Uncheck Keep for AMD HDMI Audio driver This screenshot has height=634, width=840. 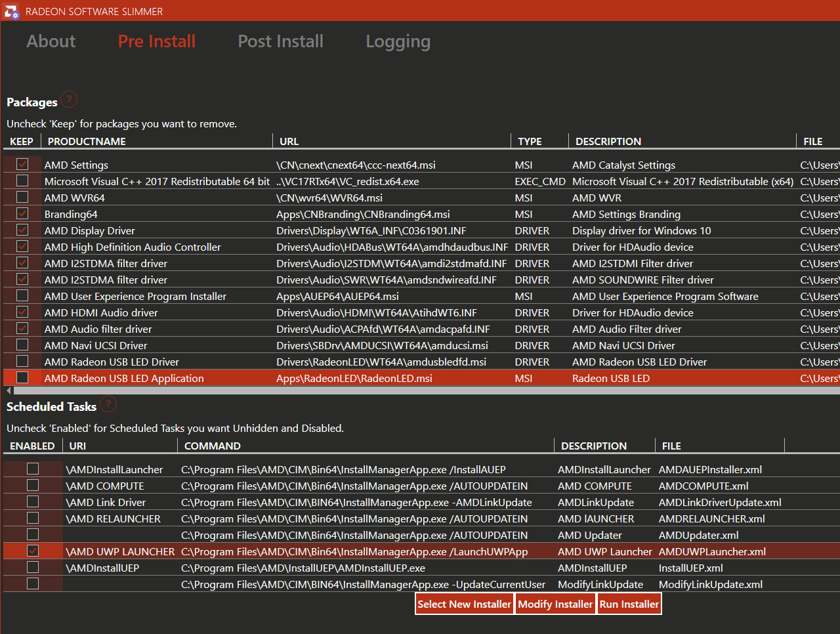click(22, 312)
